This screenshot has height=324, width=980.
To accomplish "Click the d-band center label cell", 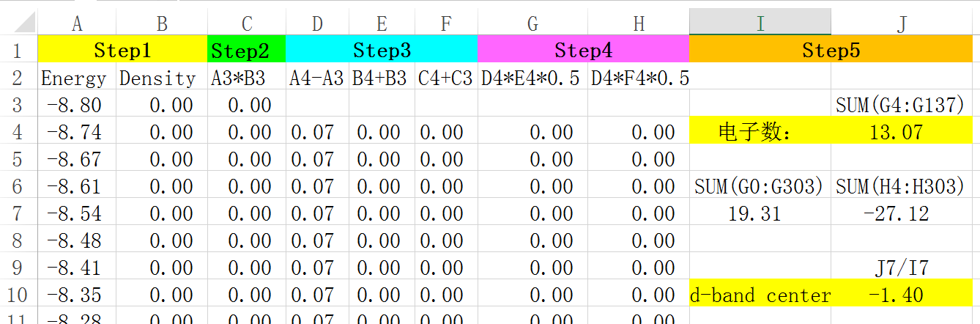I will (x=760, y=295).
